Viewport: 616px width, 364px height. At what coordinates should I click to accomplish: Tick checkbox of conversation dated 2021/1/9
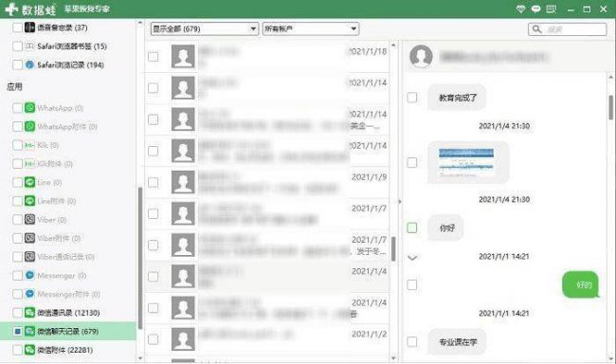pyautogui.click(x=154, y=182)
